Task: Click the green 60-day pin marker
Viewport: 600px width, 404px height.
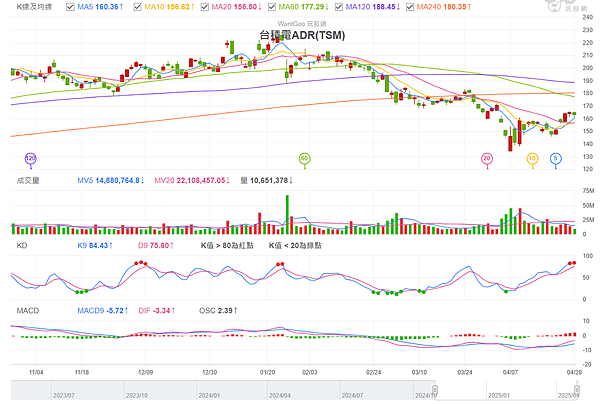Action: (x=304, y=159)
